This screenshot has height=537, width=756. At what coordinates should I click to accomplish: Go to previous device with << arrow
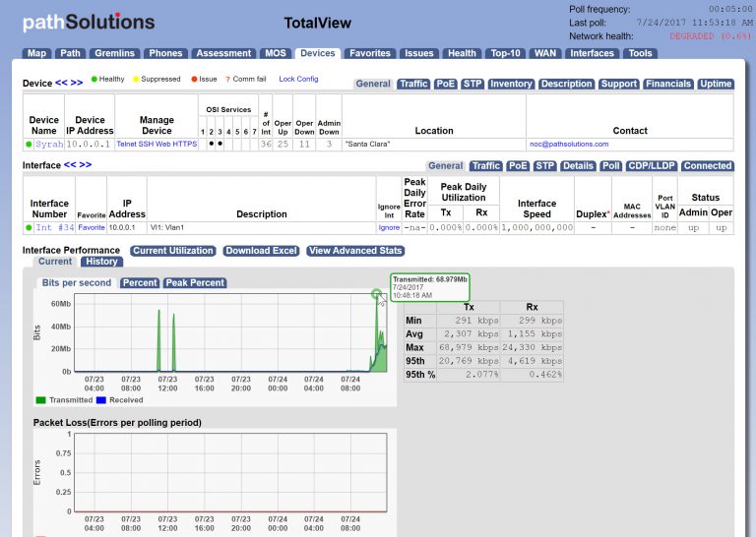(x=61, y=84)
